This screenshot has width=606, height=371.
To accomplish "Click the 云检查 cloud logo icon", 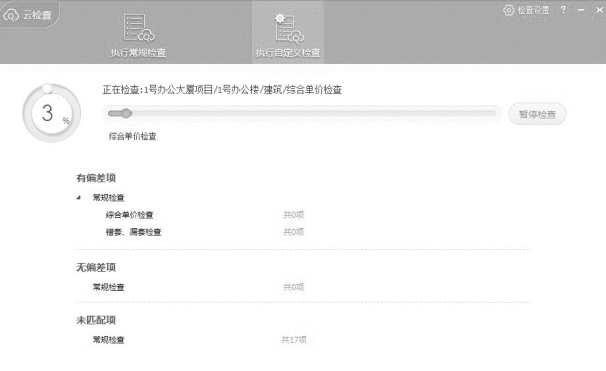I will pos(11,15).
